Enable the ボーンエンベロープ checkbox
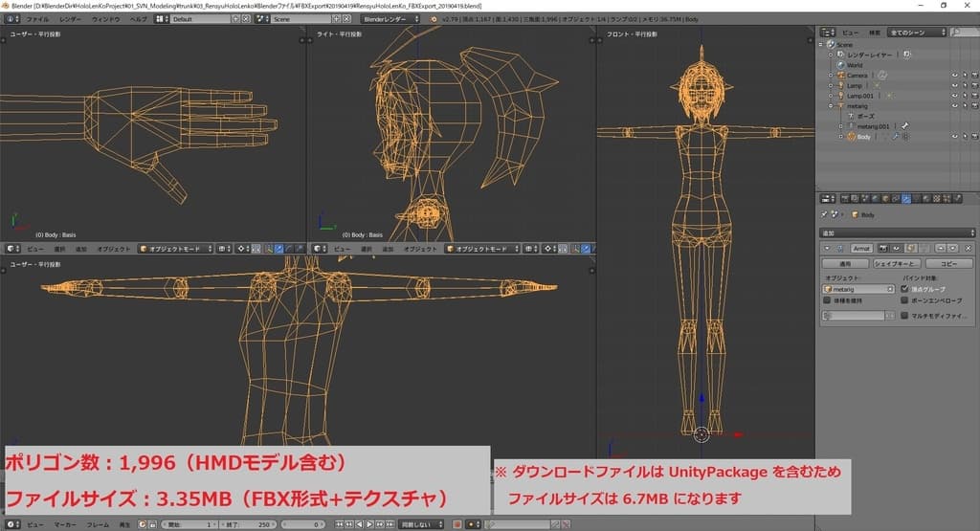The width and height of the screenshot is (980, 531). click(x=905, y=299)
